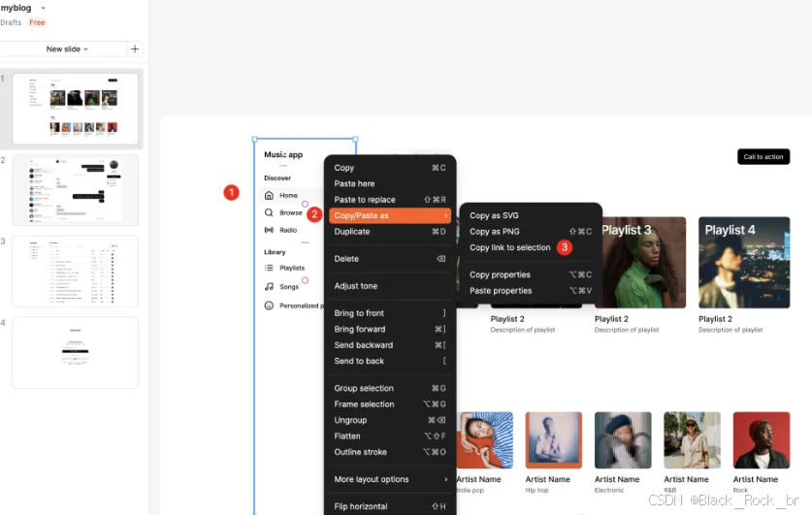Choose Duplicate in context menu
812x515 pixels.
click(x=390, y=232)
